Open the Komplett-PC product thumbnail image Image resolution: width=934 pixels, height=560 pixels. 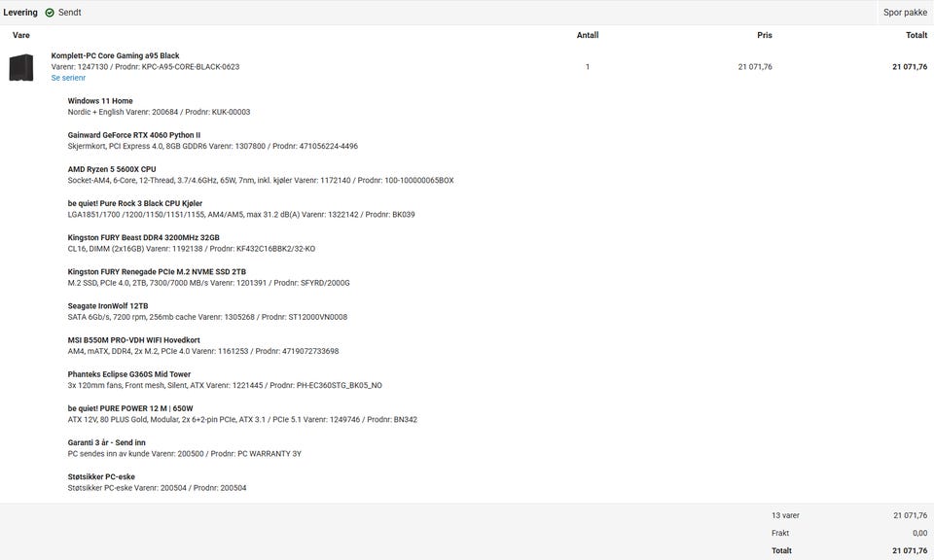click(21, 67)
